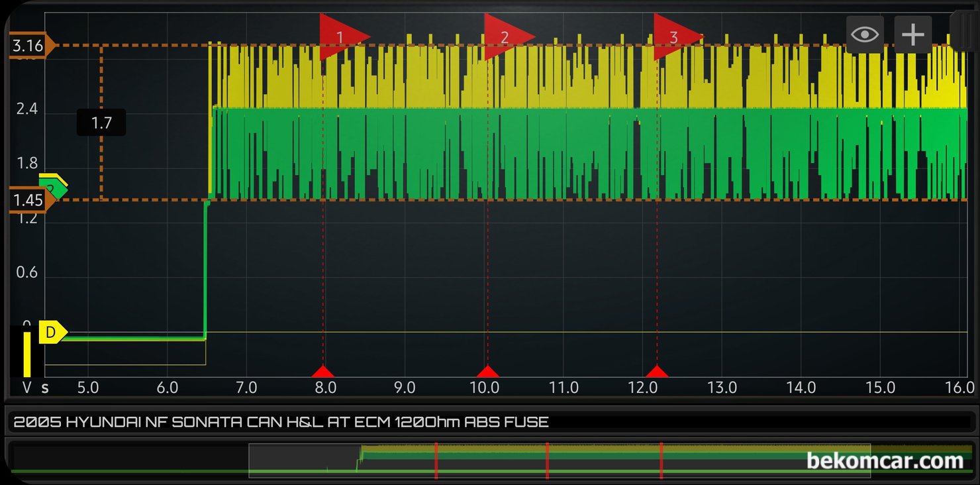Click the 11.0 time axis label
Viewport: 980px width, 485px height.
563,388
